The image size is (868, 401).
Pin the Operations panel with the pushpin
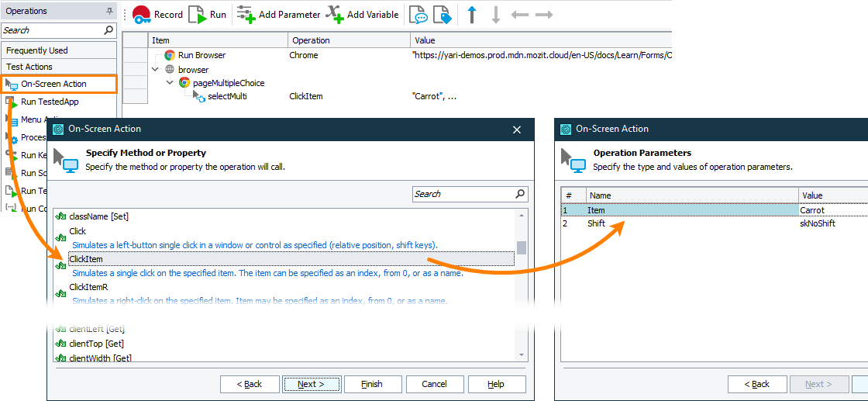(x=109, y=12)
